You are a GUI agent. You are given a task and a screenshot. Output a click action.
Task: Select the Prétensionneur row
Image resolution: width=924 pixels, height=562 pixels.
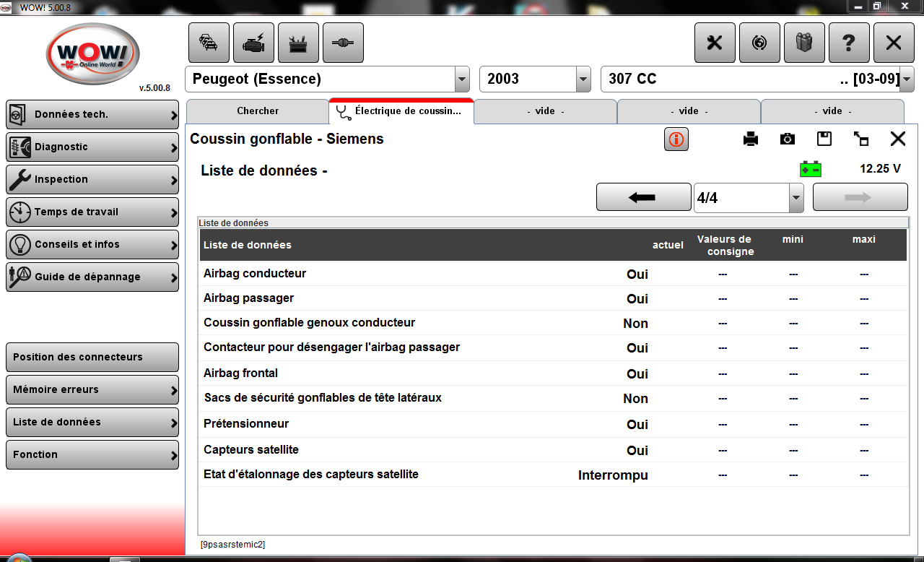point(553,424)
